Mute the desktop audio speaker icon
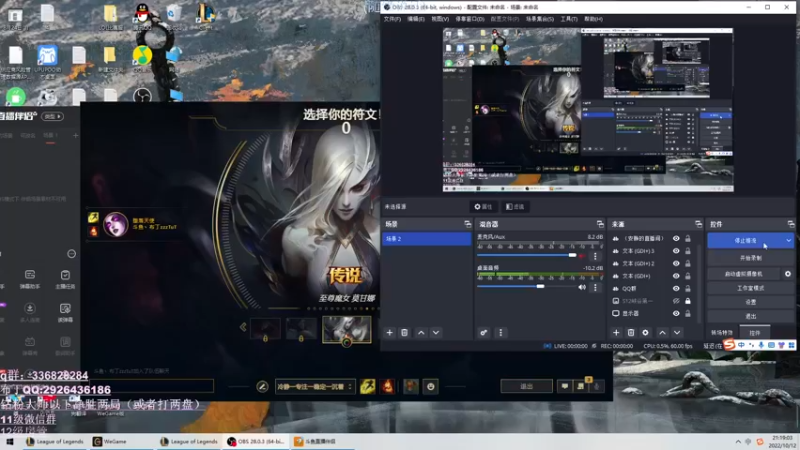Image resolution: width=800 pixels, height=450 pixels. 582,287
